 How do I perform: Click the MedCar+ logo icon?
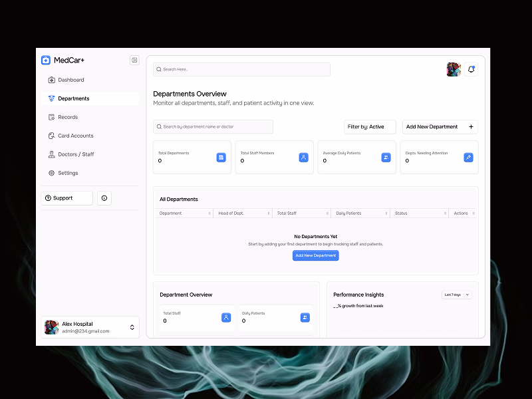46,60
